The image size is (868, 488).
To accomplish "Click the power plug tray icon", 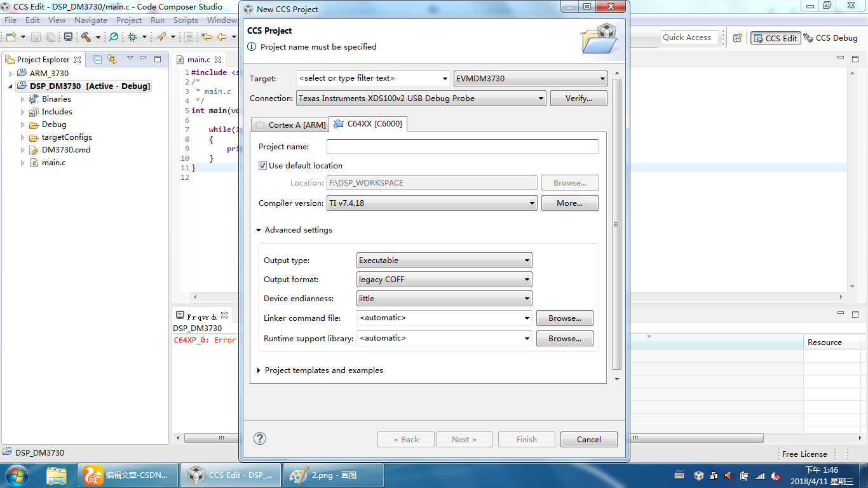I will click(744, 475).
